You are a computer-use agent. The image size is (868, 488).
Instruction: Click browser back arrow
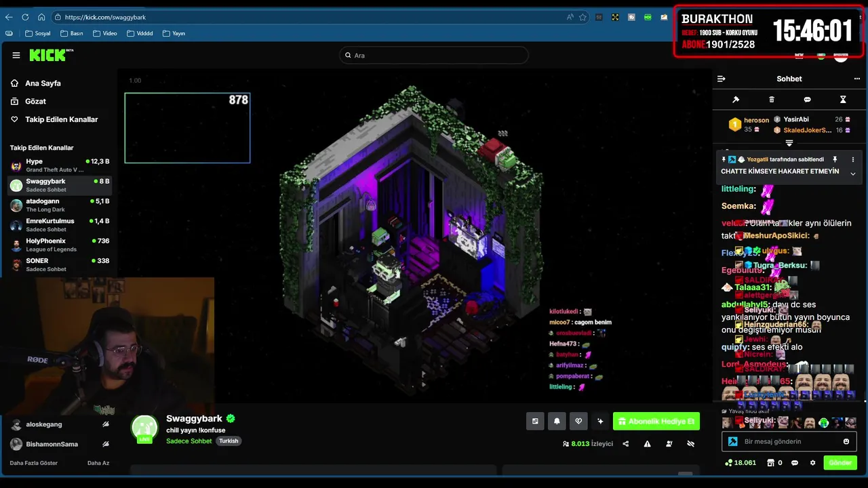tap(9, 17)
